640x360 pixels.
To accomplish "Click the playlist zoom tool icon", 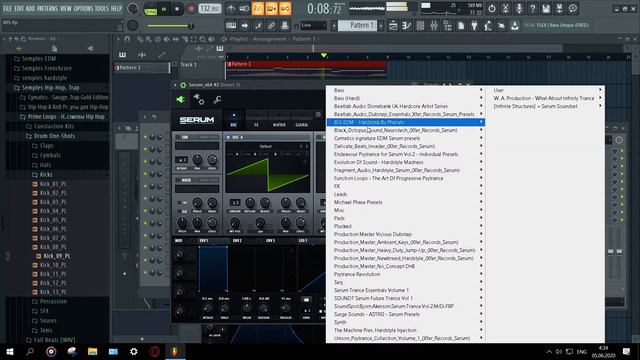I will click(x=202, y=39).
